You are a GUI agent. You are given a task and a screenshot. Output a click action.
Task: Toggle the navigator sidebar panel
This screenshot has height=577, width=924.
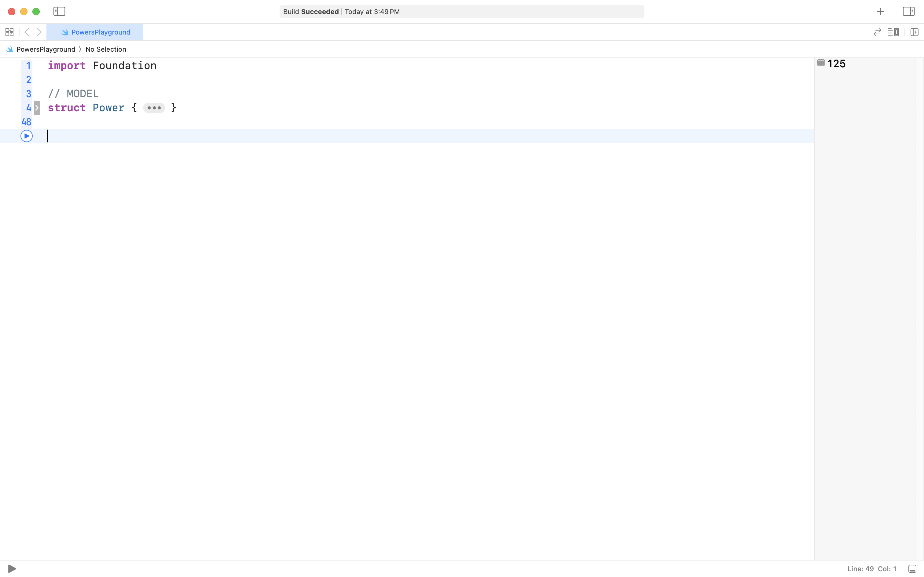59,11
